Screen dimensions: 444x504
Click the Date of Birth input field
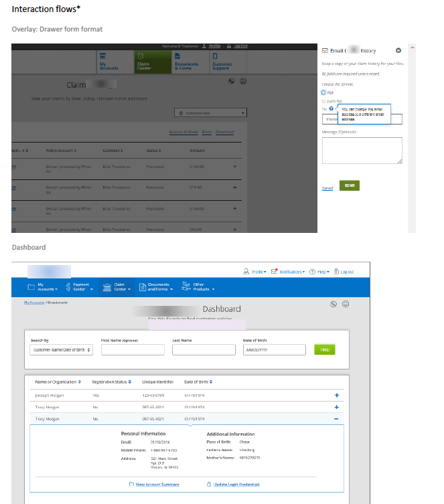[x=275, y=350]
